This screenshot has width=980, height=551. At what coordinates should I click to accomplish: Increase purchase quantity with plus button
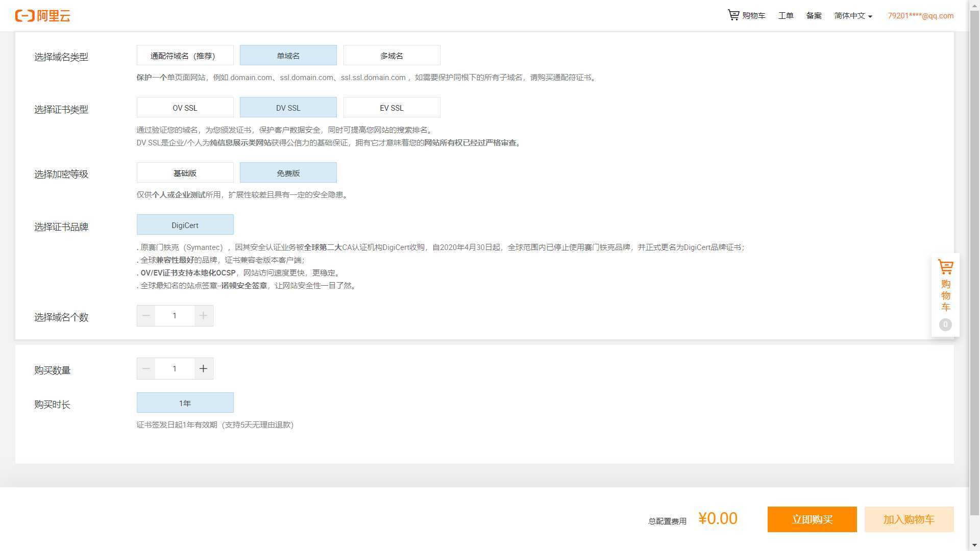[x=203, y=368]
